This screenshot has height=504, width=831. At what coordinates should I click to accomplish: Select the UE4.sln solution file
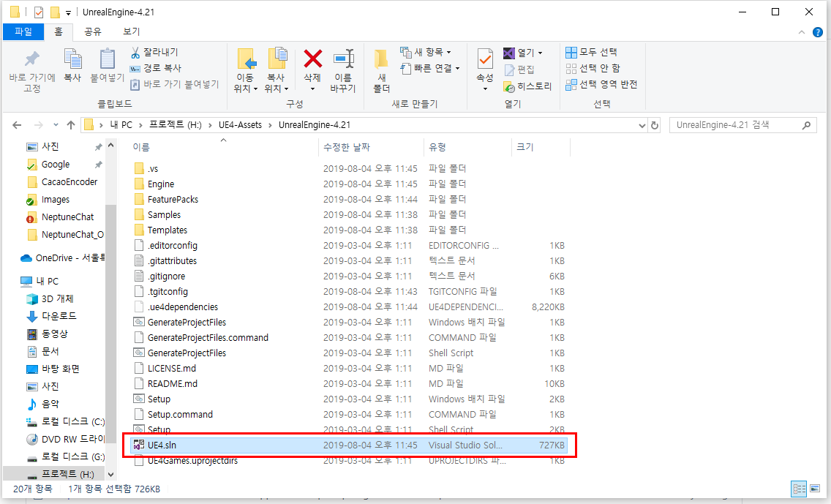pyautogui.click(x=350, y=445)
